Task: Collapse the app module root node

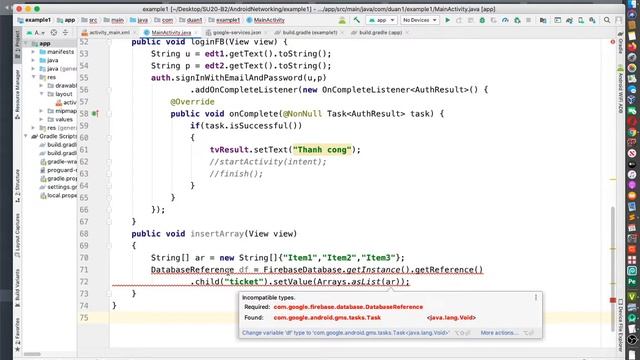Action: pos(26,43)
